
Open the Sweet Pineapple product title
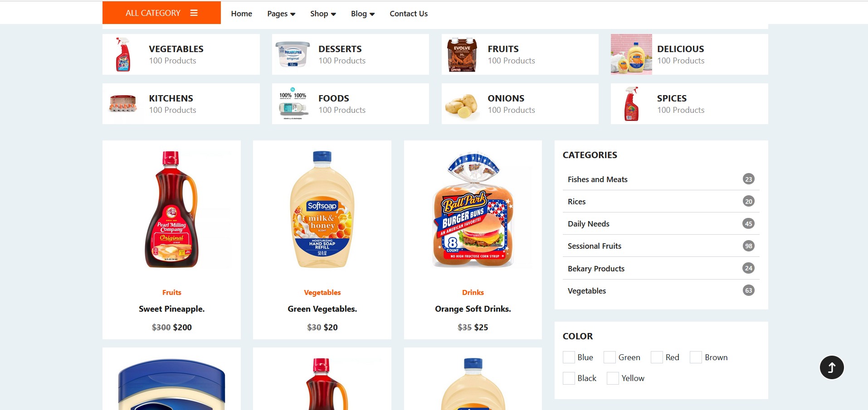coord(171,309)
